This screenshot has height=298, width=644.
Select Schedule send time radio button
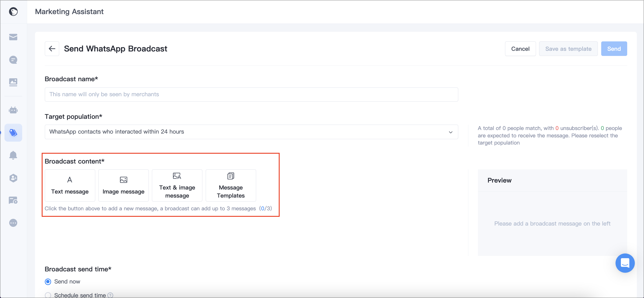(48, 295)
